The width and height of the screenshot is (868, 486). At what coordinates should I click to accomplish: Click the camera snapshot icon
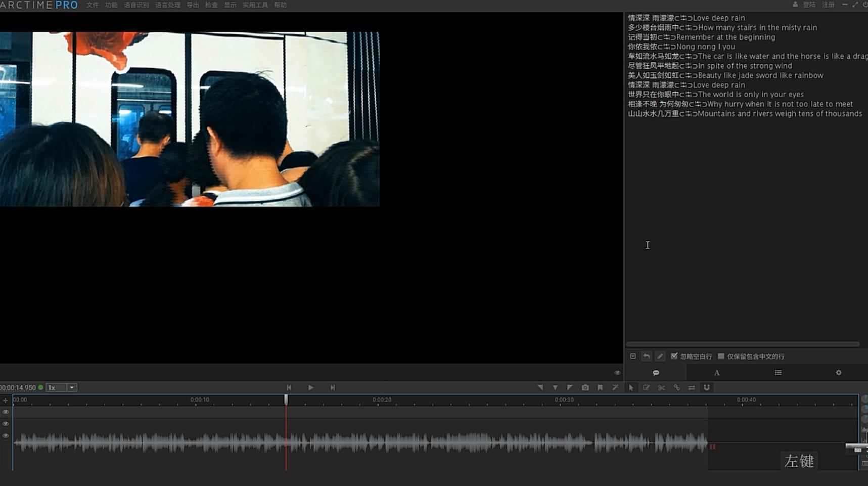pyautogui.click(x=585, y=387)
